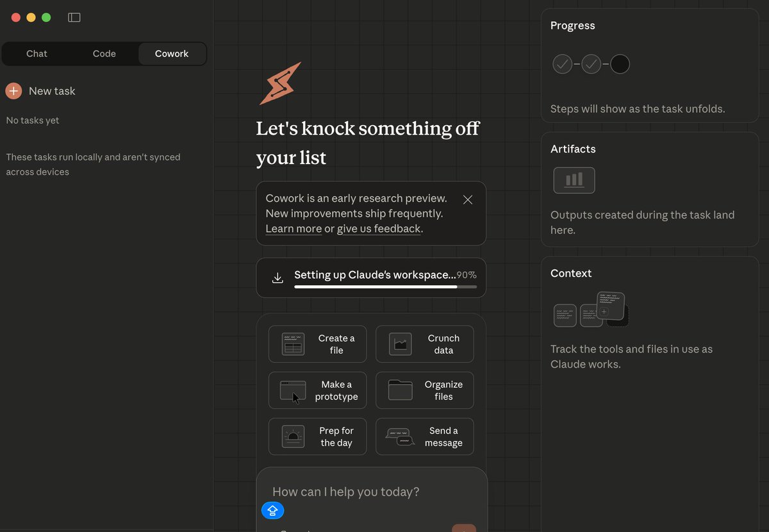Select the Prep for the day suggestion
The height and width of the screenshot is (532, 769).
317,436
